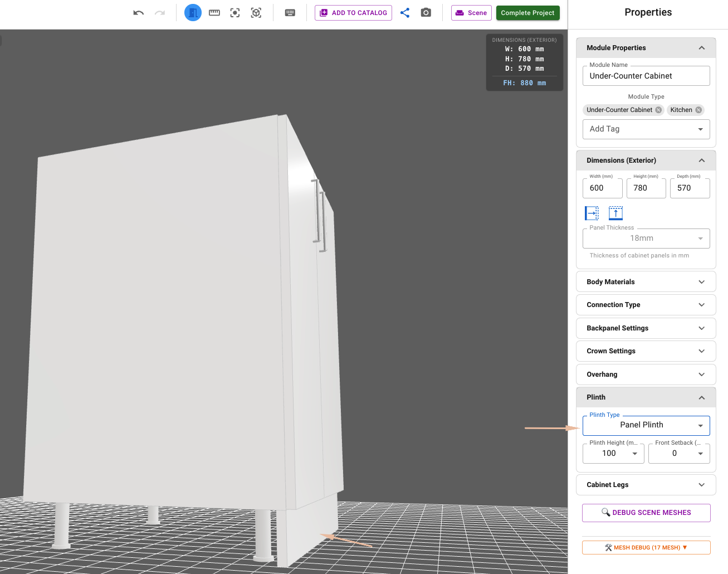Expand the Connection Type section
This screenshot has width=728, height=574.
(646, 305)
